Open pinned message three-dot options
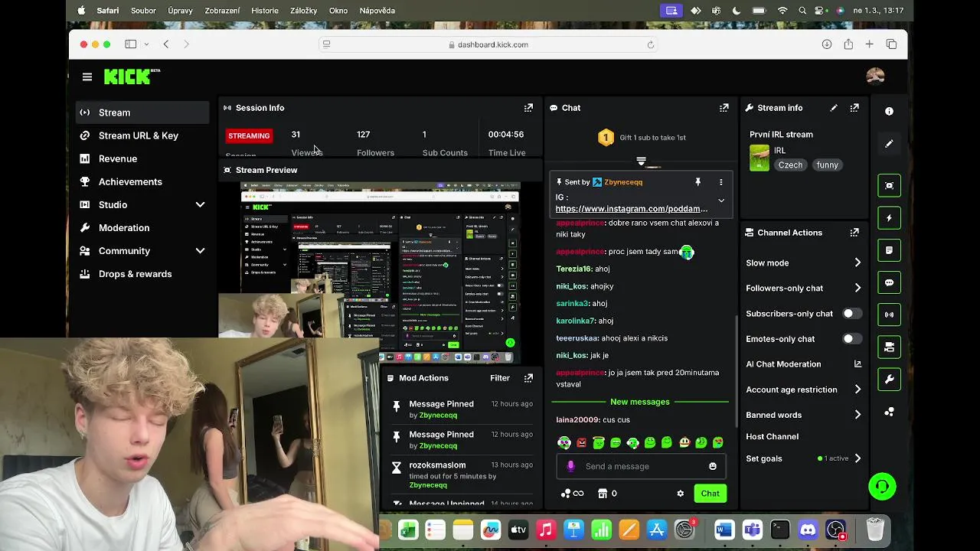980x551 pixels. pyautogui.click(x=720, y=182)
